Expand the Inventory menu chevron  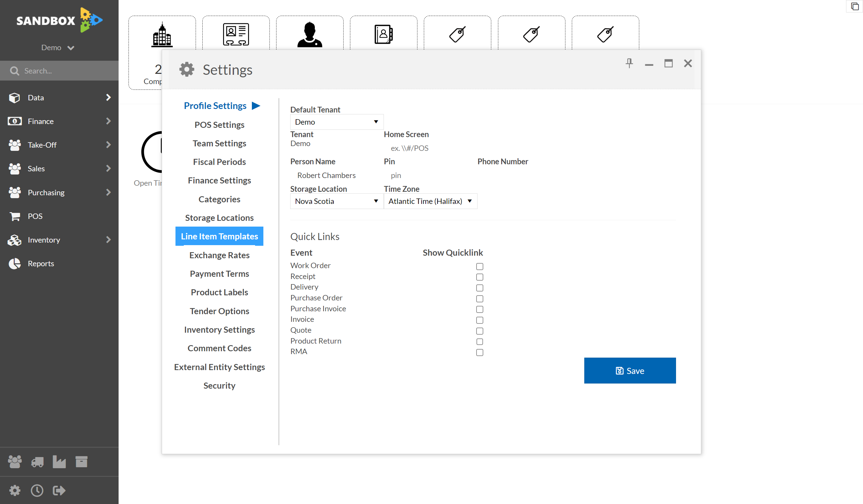click(x=108, y=240)
